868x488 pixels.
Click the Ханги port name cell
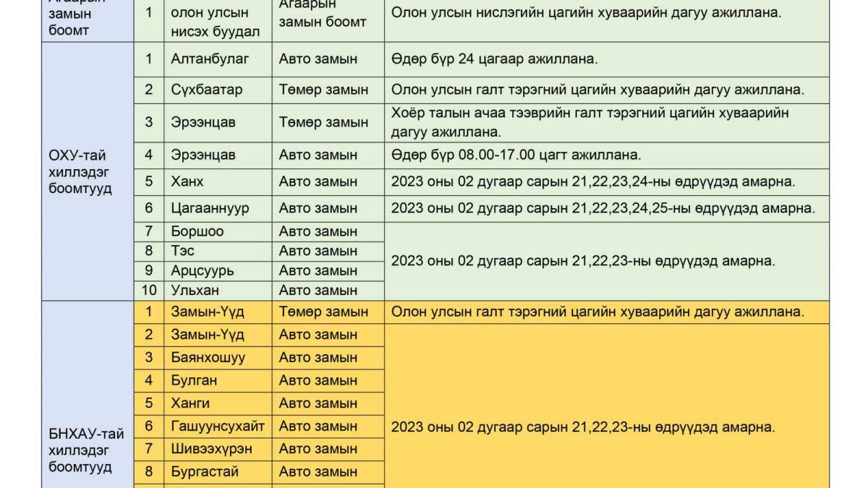190,403
